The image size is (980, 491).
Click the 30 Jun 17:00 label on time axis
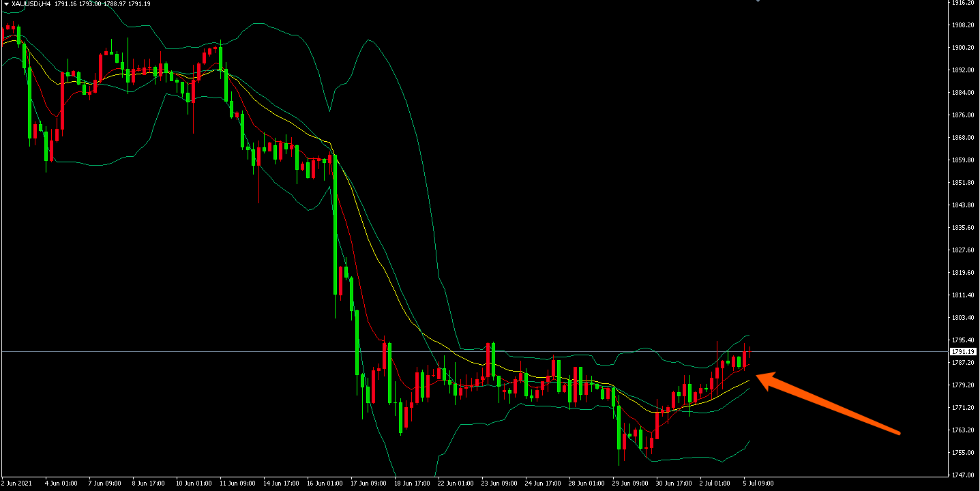(x=674, y=483)
